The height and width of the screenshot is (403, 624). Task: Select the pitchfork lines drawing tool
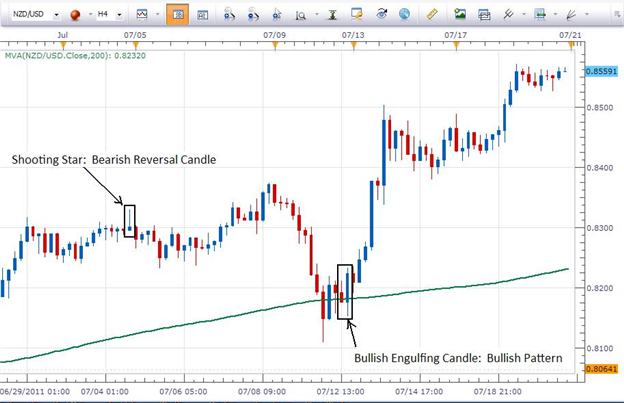[508, 14]
